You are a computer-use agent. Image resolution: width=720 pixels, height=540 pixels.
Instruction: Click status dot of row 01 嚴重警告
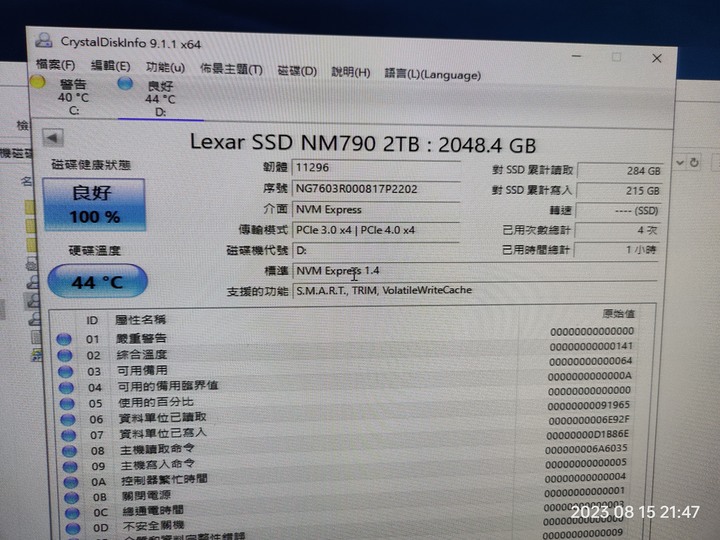[x=64, y=340]
